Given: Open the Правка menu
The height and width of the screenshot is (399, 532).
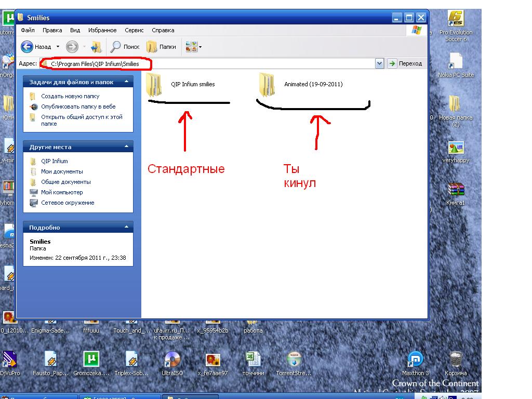Looking at the screenshot, I should coord(52,30).
